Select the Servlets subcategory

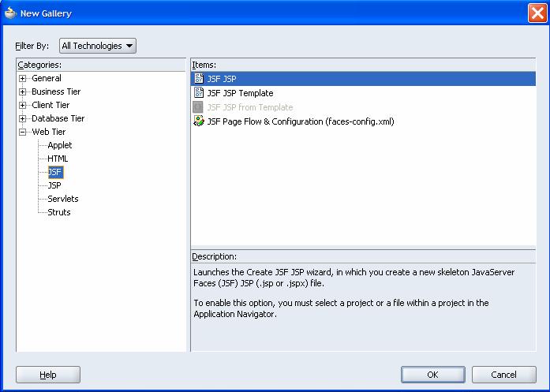pyautogui.click(x=63, y=199)
